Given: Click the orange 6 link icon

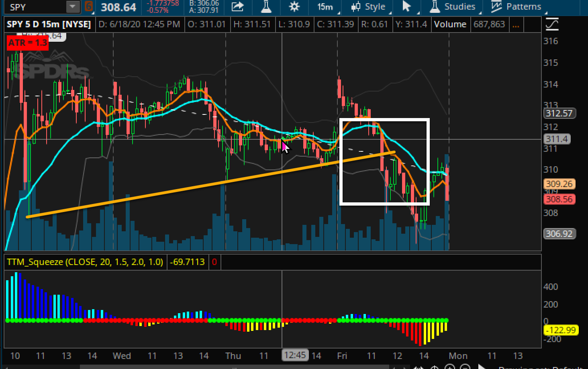Looking at the screenshot, I should point(89,7).
